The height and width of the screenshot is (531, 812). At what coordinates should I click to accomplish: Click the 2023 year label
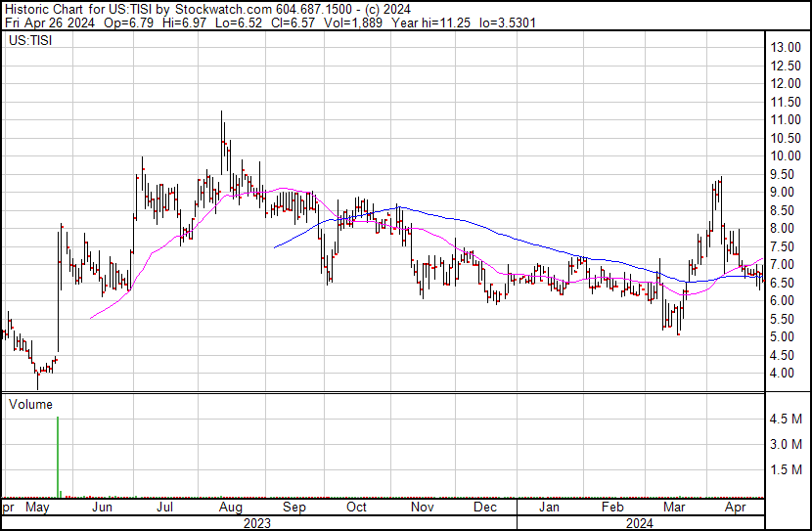[x=256, y=523]
